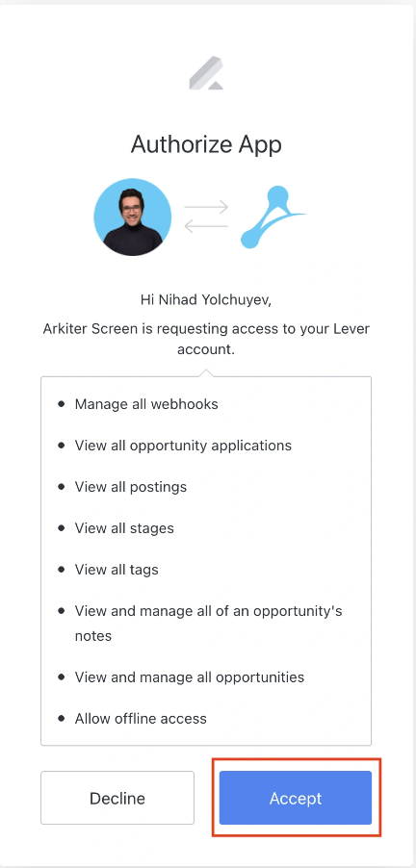Click Nihad Yolchuyev's profile avatar

(132, 217)
